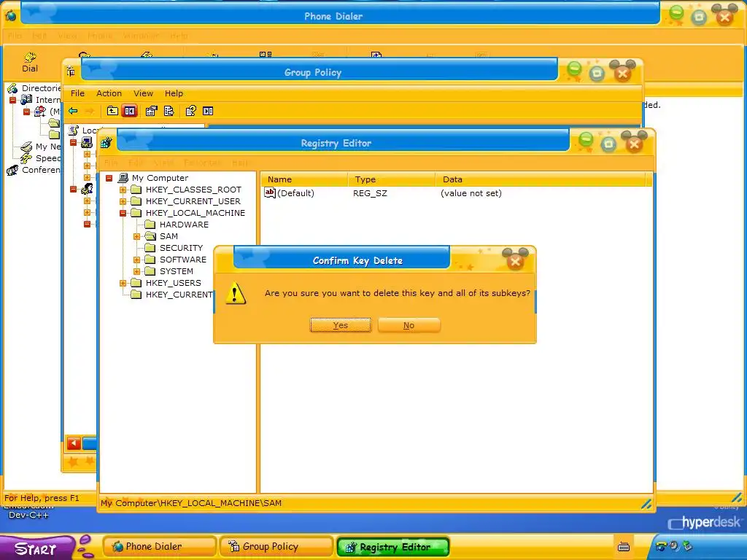The width and height of the screenshot is (747, 560).
Task: Click the red left scroll arrow in Group Policy
Action: point(74,443)
